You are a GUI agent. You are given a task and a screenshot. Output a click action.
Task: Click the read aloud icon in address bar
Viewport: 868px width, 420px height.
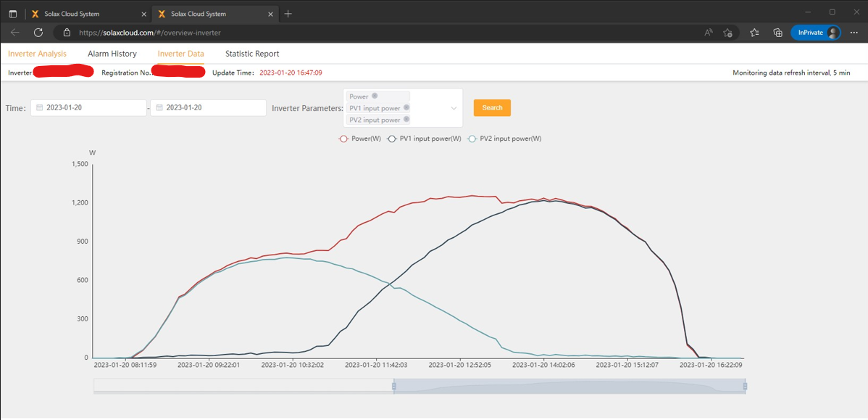click(709, 33)
